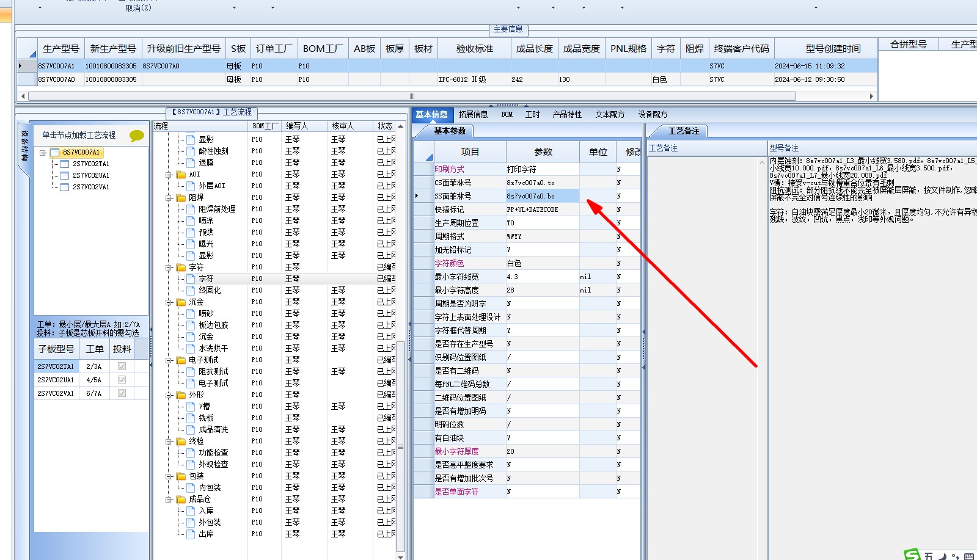Click the page icon of 曝光 step

coord(191,244)
